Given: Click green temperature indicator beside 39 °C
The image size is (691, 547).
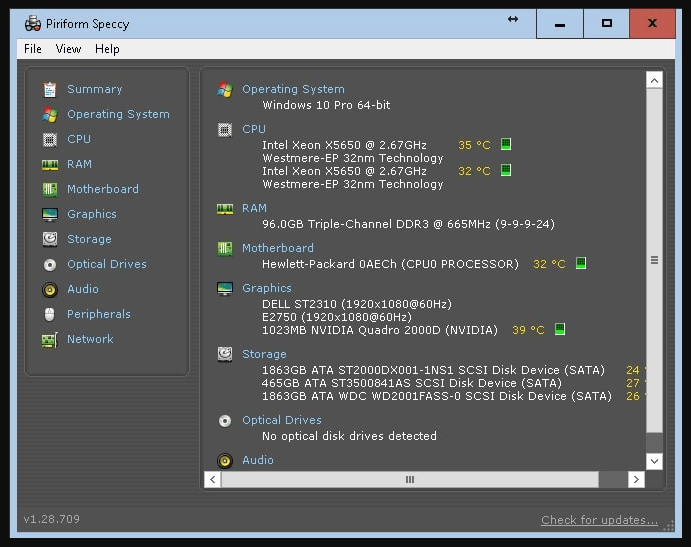Looking at the screenshot, I should point(560,329).
